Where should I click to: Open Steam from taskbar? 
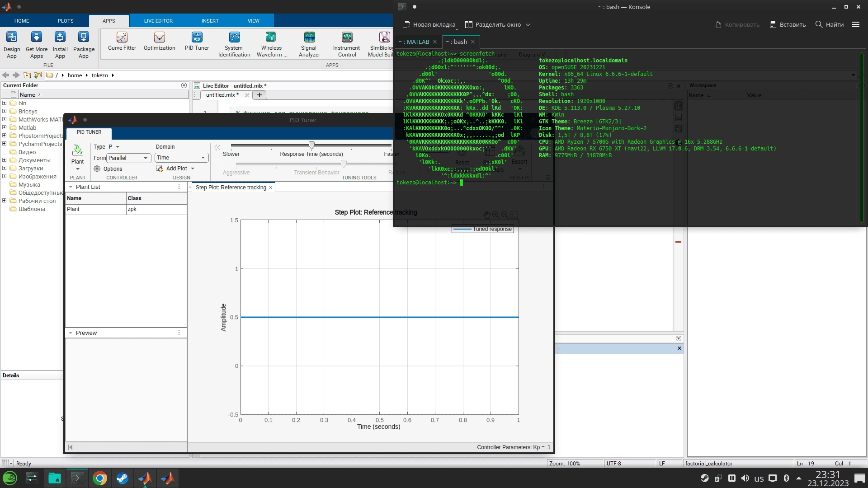[x=122, y=478]
